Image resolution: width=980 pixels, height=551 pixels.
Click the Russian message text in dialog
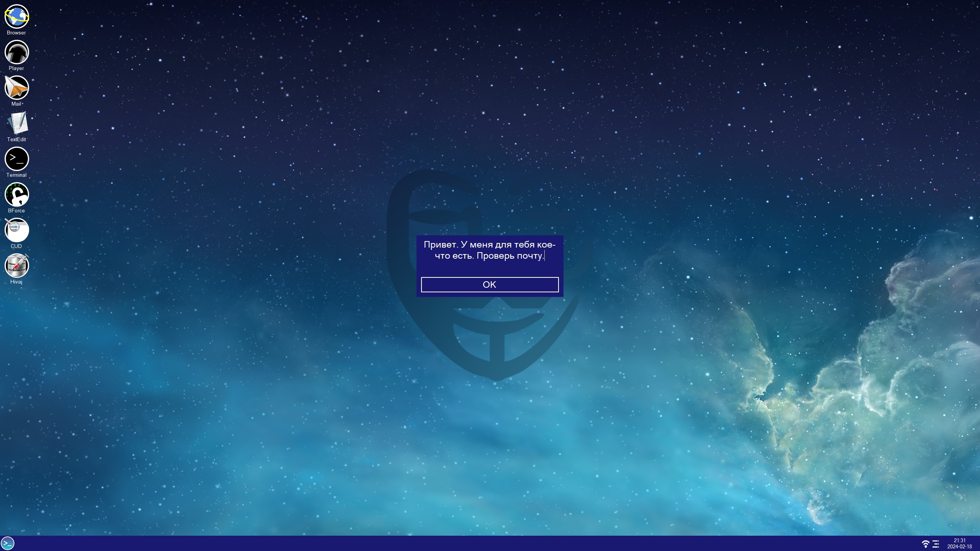489,250
